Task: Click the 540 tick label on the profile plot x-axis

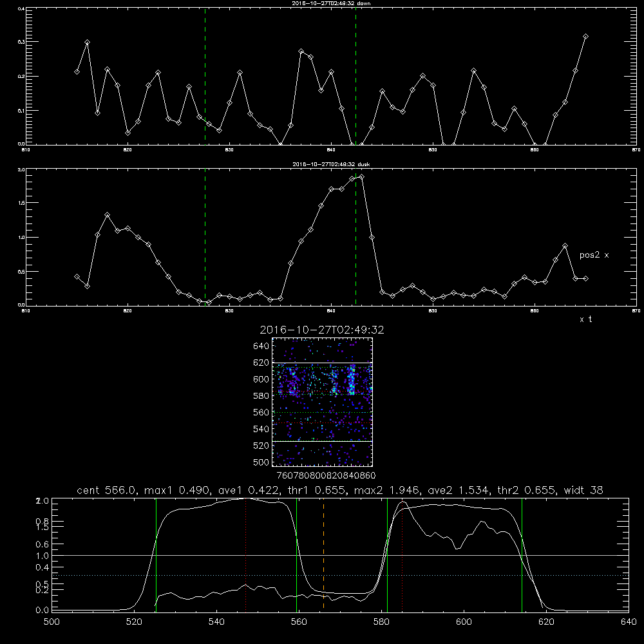Action: pos(216,622)
